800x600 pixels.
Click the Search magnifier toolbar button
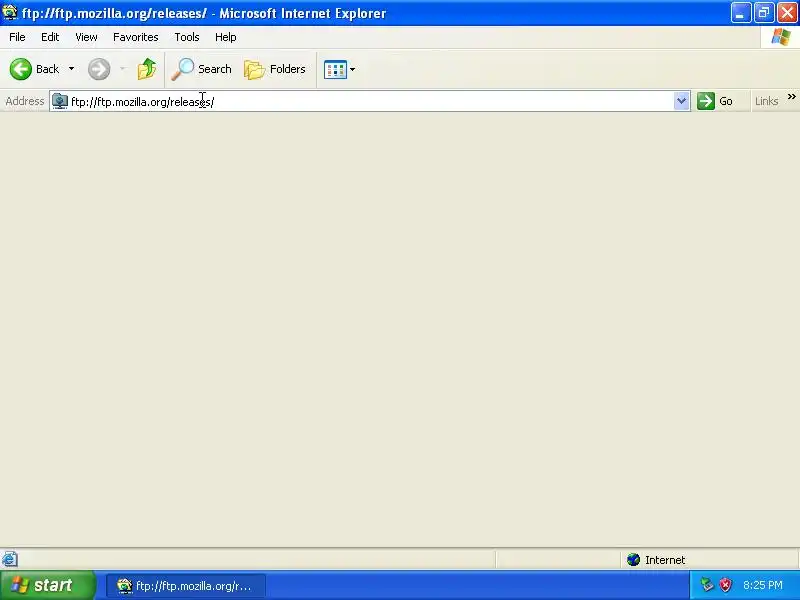(x=202, y=69)
